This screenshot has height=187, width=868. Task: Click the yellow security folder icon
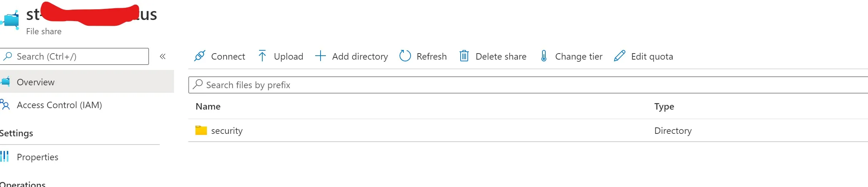(201, 130)
